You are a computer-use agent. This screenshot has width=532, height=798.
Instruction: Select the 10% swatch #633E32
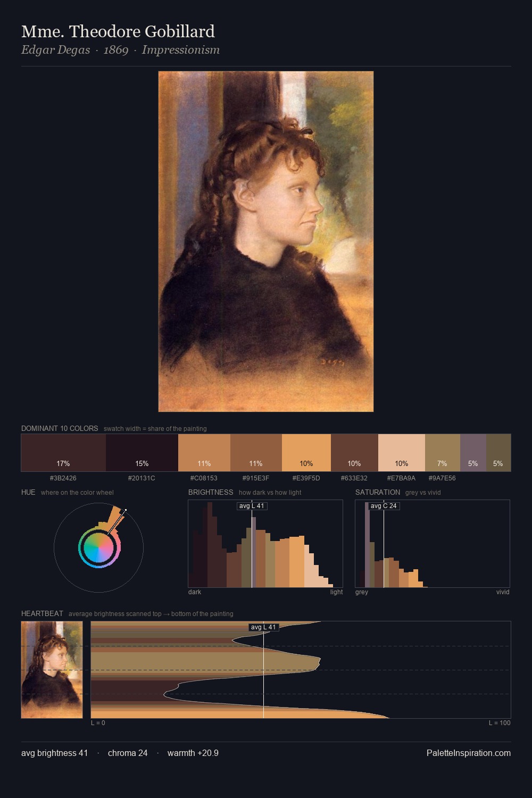pos(354,453)
